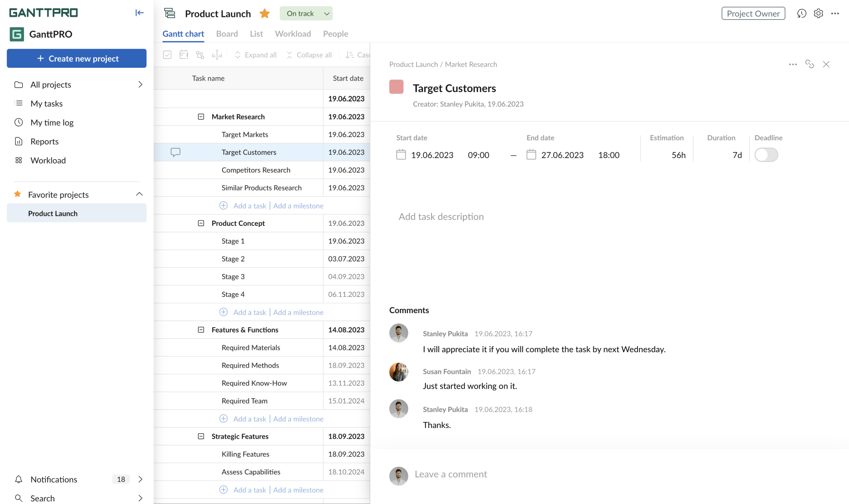This screenshot has height=504, width=849.
Task: Click the task selection checkbox toolbar icon
Action: click(x=167, y=55)
